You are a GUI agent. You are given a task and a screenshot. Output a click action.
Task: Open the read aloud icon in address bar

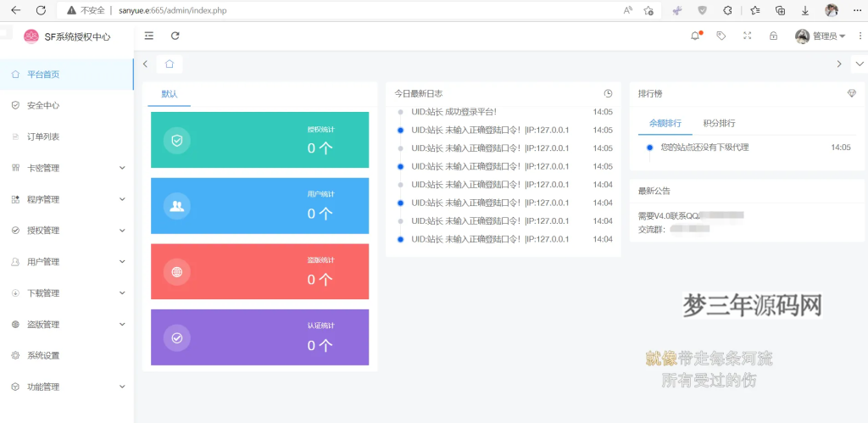tap(628, 10)
